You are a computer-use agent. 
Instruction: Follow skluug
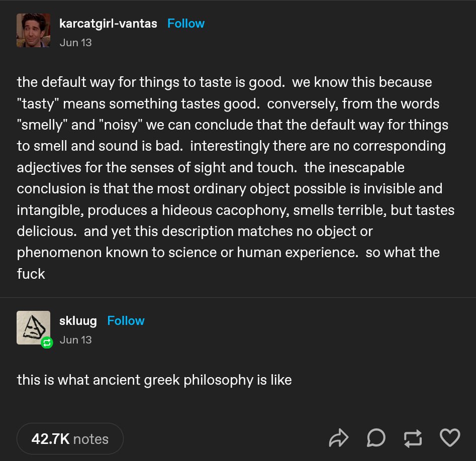pos(126,320)
